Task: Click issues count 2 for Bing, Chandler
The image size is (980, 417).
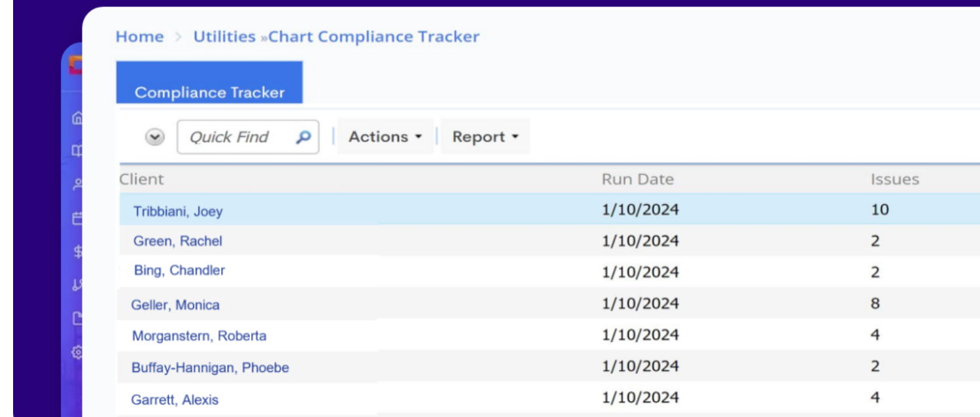Action: [x=875, y=272]
